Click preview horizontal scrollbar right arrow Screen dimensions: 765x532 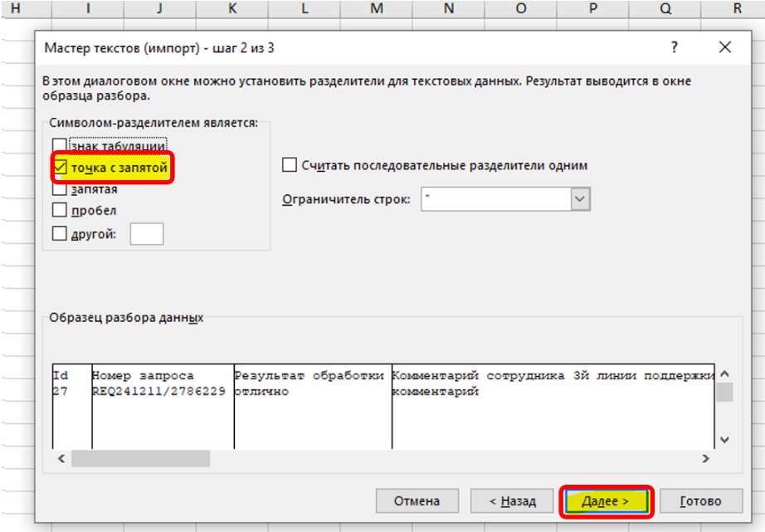705,459
